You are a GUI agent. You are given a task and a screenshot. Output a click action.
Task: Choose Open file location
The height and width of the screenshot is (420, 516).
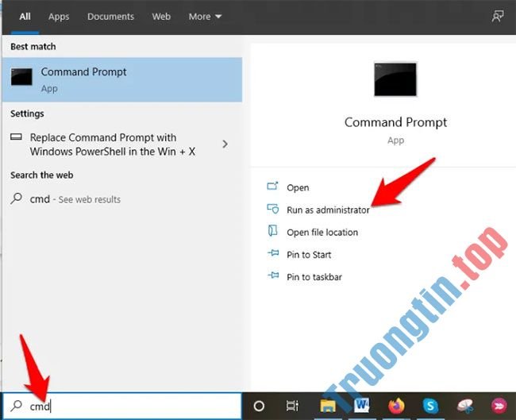[x=322, y=233]
